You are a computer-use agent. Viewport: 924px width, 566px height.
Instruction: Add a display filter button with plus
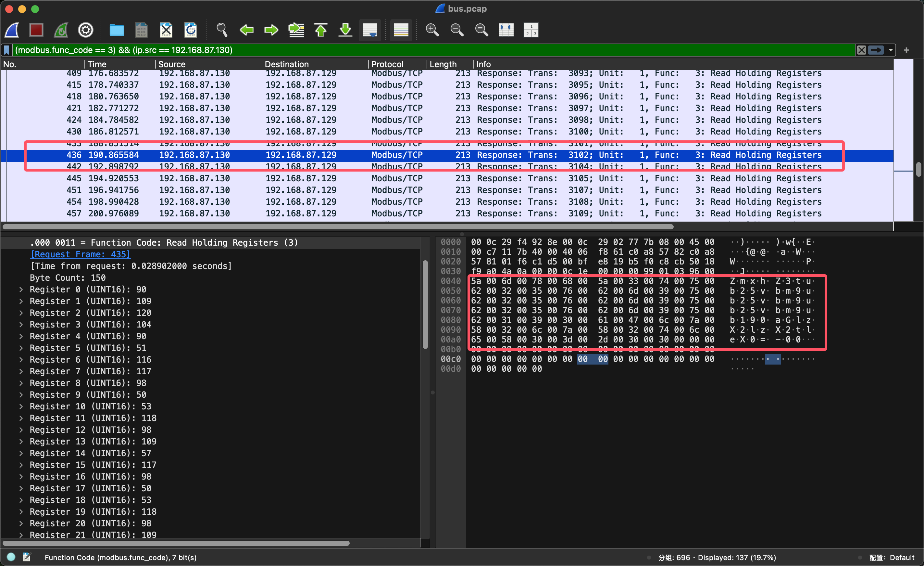click(x=906, y=50)
